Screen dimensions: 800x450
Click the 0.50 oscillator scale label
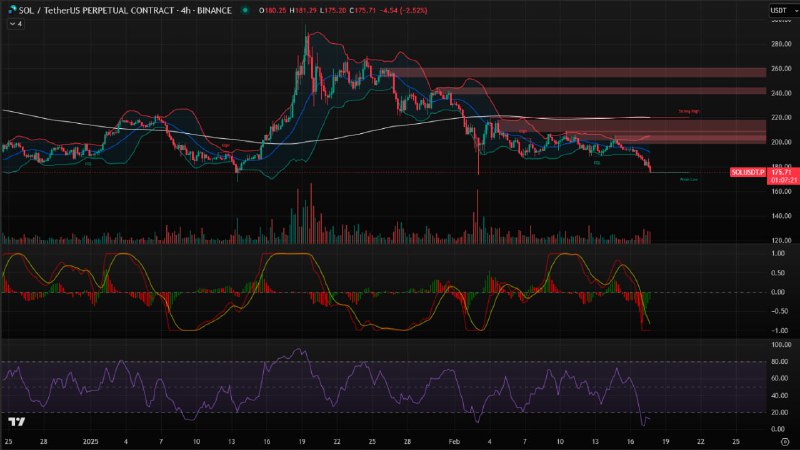tap(778, 273)
